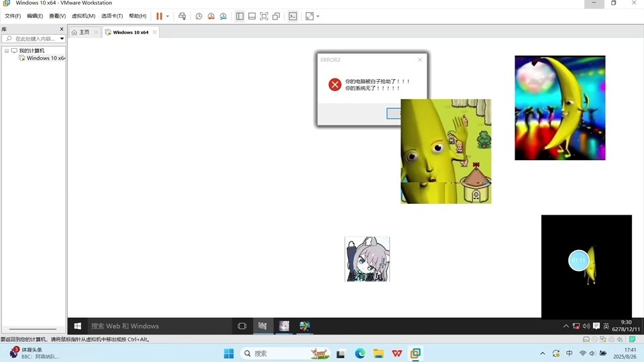Screen dimensions: 644x362
Task: Click the library panel horizontal scrollbar
Action: click(33, 328)
